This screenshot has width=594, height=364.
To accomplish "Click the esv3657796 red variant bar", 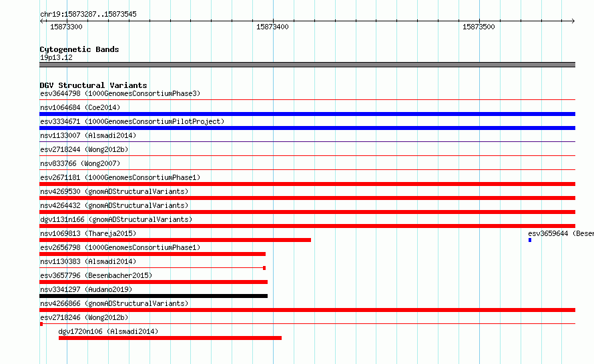I will pyautogui.click(x=154, y=282).
